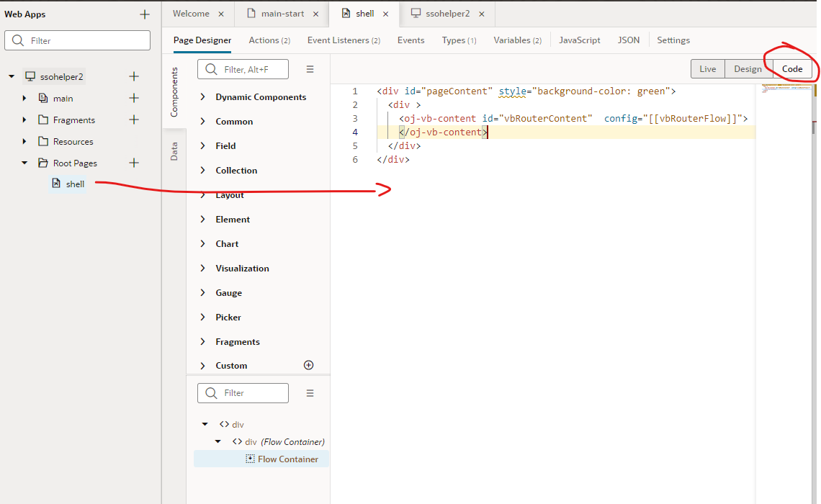Expand the main tree node
The height and width of the screenshot is (504, 821).
[24, 98]
